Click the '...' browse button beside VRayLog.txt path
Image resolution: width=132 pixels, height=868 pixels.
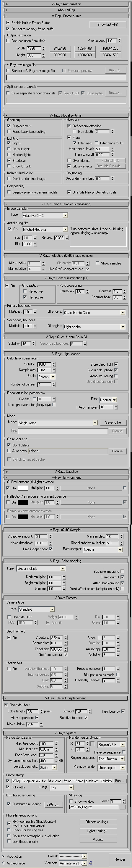pos(122,807)
